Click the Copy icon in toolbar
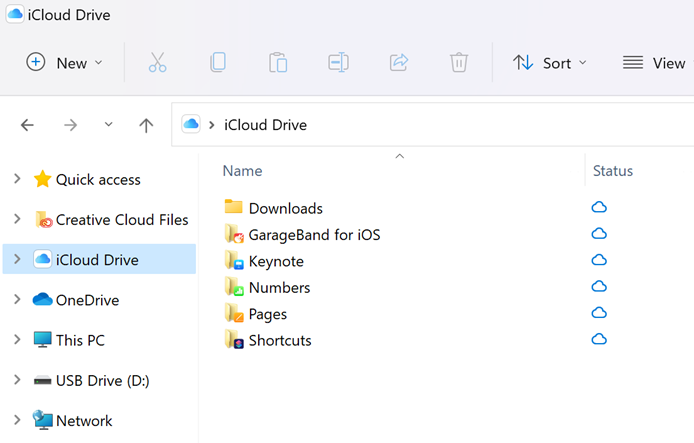 tap(218, 62)
